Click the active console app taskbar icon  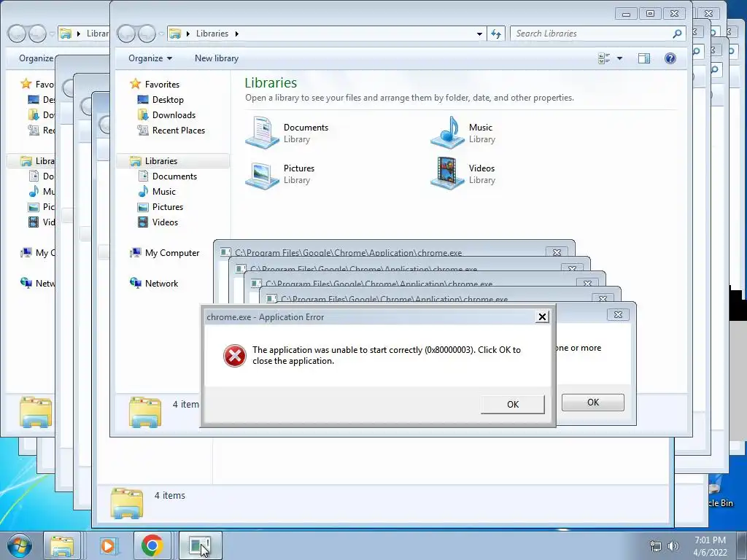coord(200,545)
